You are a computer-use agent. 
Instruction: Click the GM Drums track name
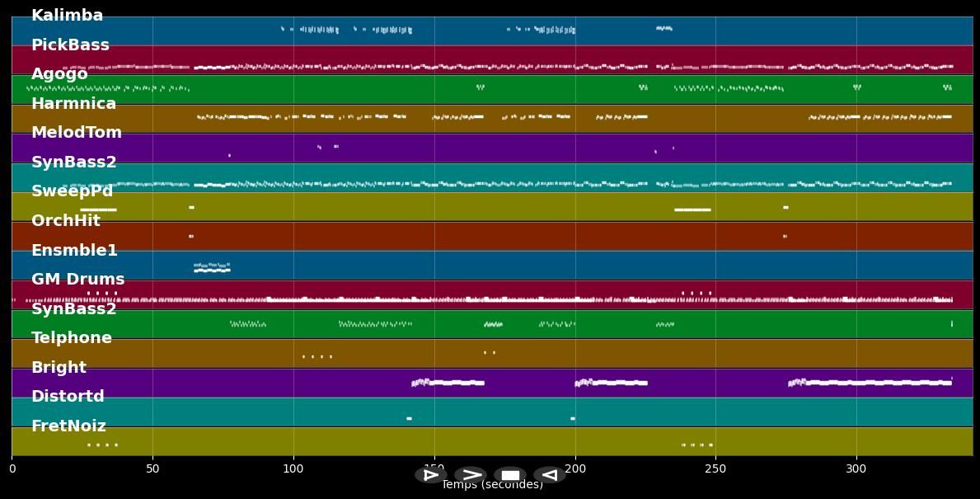77,280
